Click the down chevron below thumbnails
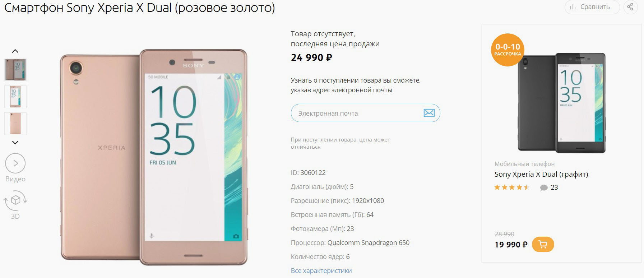Screen dimensions: 644x278 coord(15,143)
